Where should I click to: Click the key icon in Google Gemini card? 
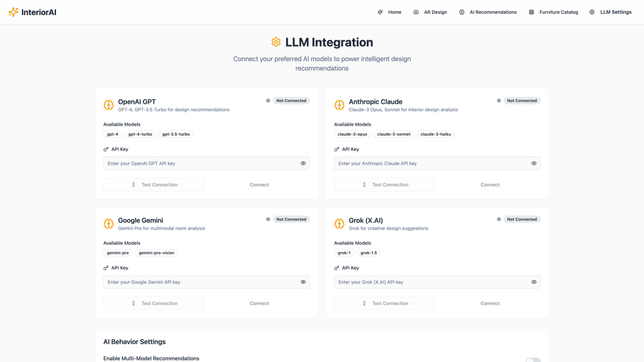pyautogui.click(x=106, y=268)
